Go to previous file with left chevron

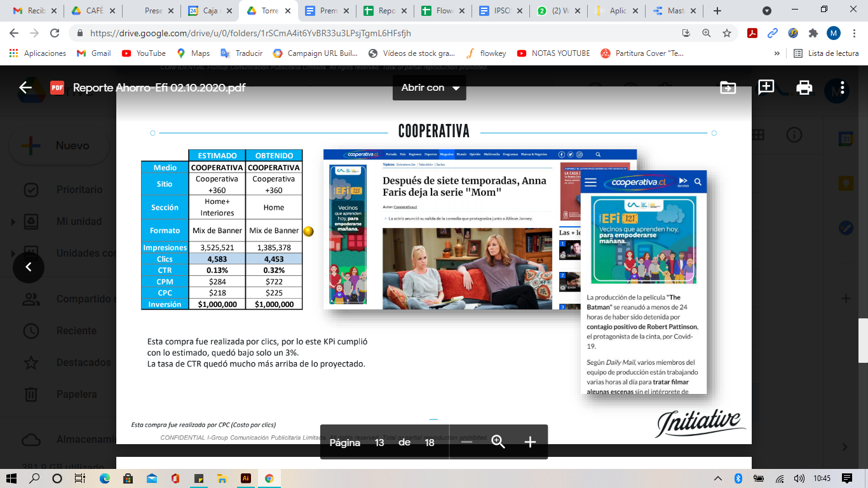[29, 267]
